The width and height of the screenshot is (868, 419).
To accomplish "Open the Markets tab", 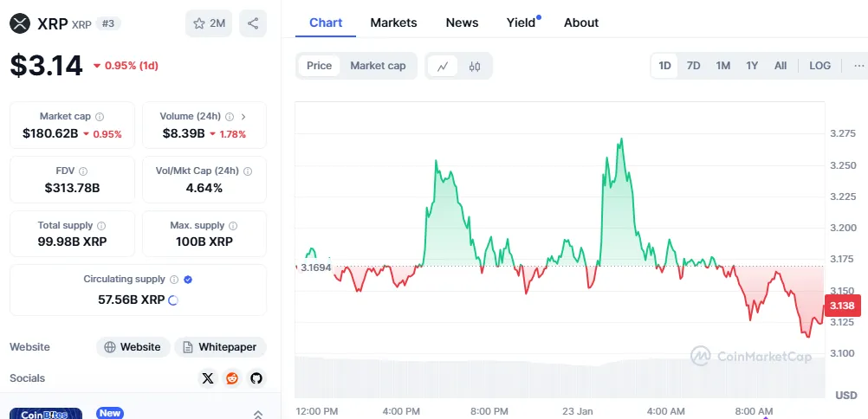I will 393,23.
